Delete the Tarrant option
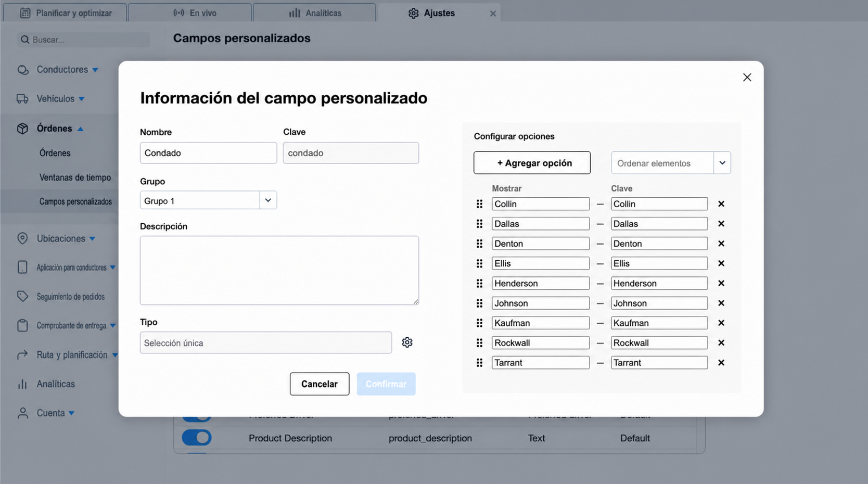 (721, 363)
